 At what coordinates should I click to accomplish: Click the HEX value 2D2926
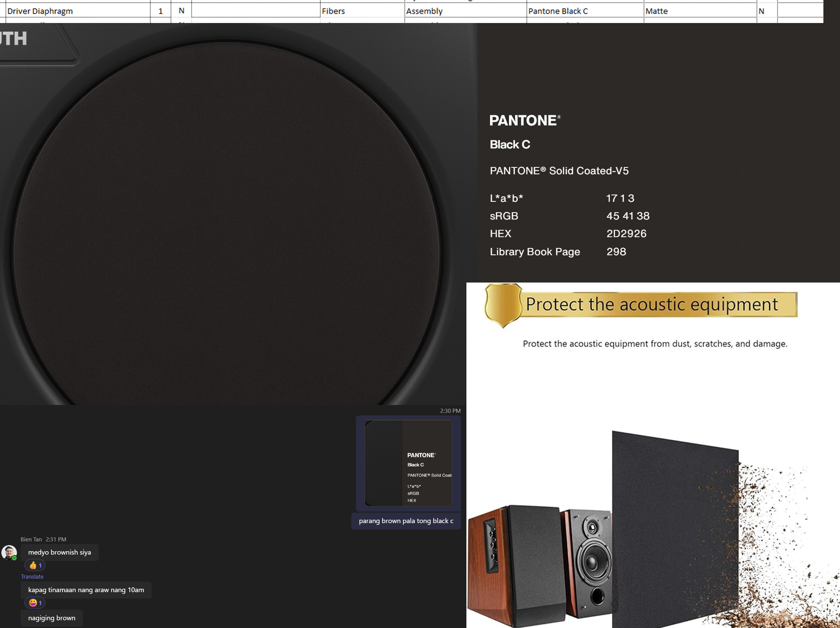coord(626,233)
